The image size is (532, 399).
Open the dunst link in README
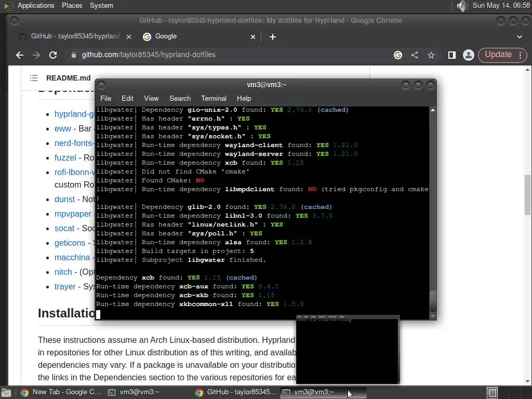coord(64,199)
